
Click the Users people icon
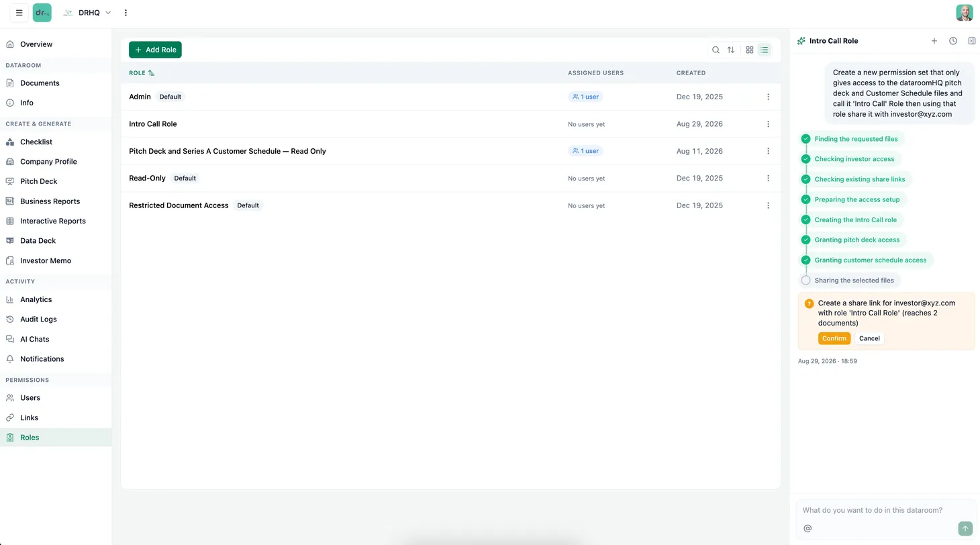tap(10, 398)
